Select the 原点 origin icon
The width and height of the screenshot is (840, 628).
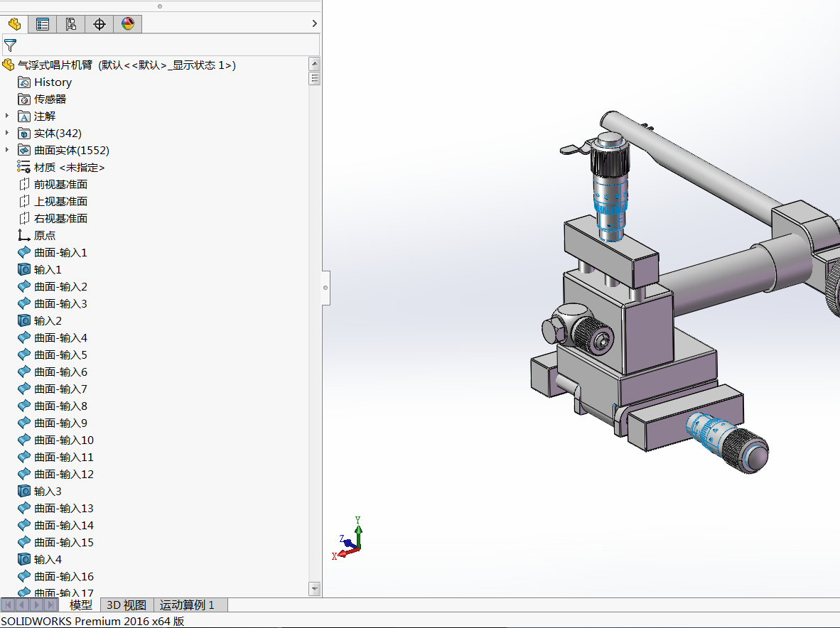[x=23, y=236]
